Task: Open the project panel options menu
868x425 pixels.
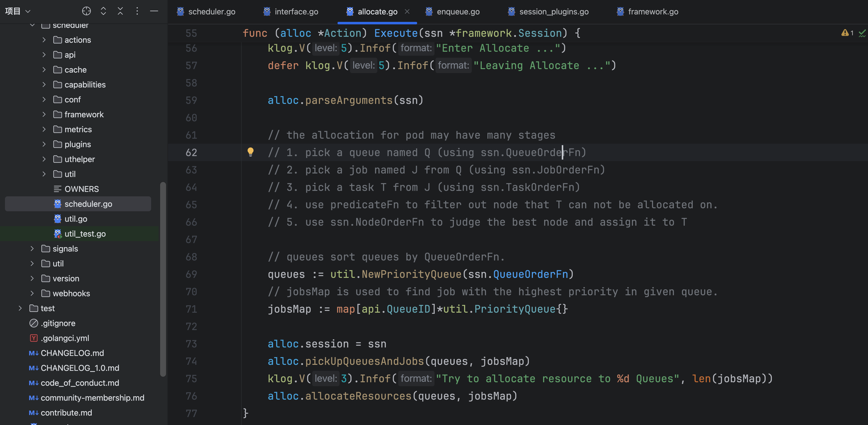Action: [x=137, y=11]
